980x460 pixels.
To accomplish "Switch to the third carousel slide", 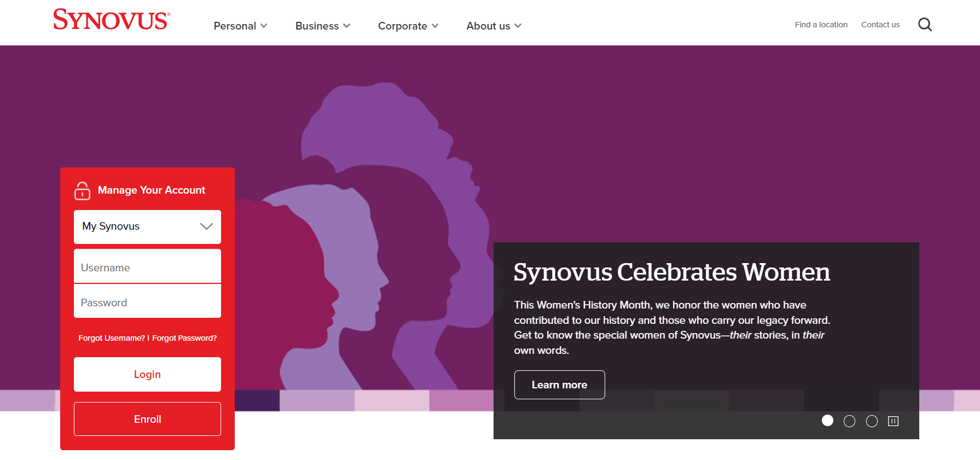I will tap(872, 421).
